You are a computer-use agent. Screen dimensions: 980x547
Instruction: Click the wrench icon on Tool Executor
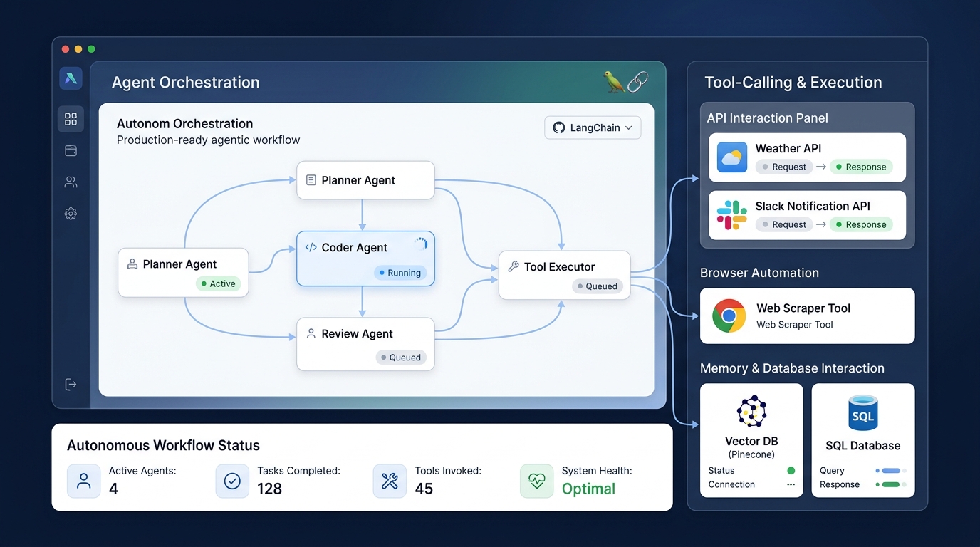513,266
